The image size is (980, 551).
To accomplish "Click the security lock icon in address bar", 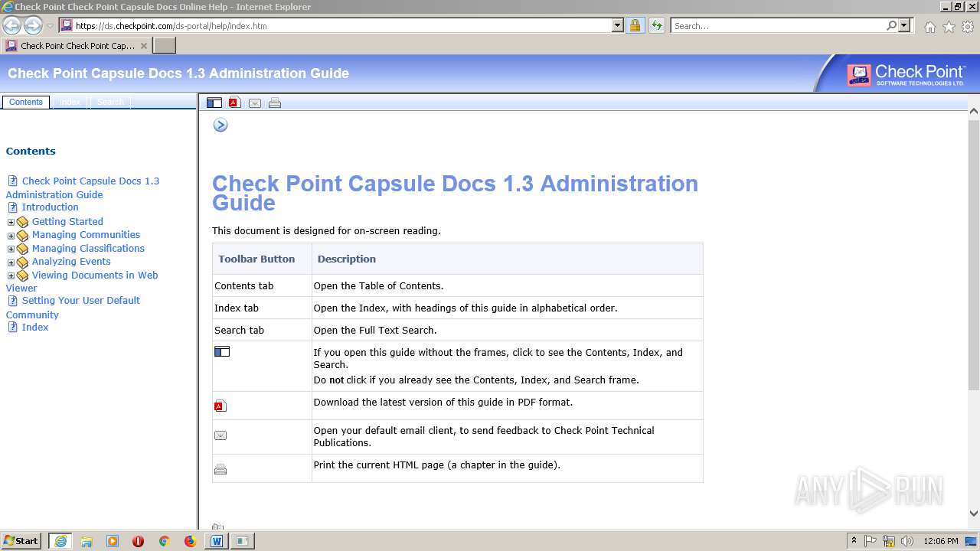I will tap(635, 25).
